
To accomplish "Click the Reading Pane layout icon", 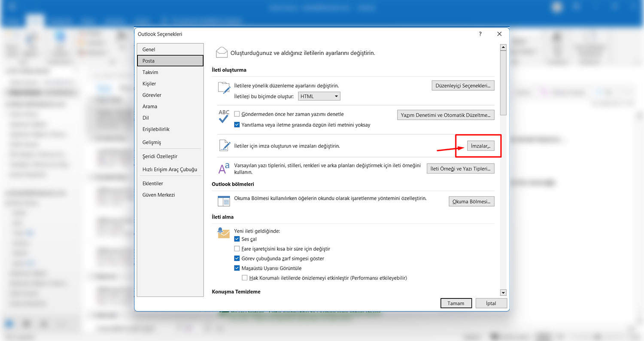I will click(x=224, y=201).
